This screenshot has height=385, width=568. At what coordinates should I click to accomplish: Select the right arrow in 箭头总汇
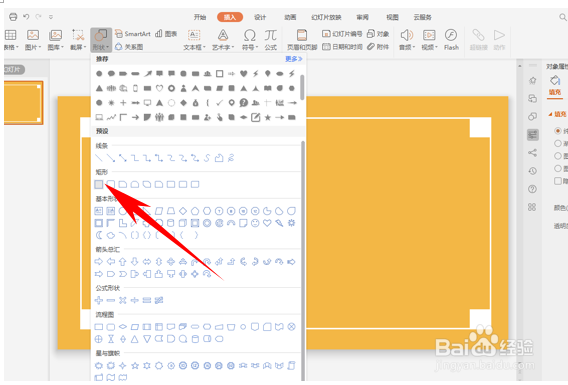click(99, 261)
